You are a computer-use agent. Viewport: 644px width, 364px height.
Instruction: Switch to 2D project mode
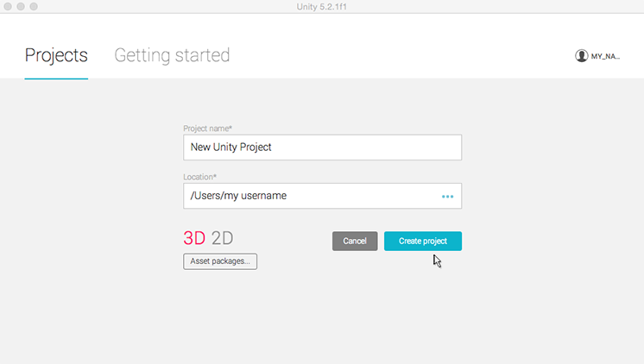223,239
